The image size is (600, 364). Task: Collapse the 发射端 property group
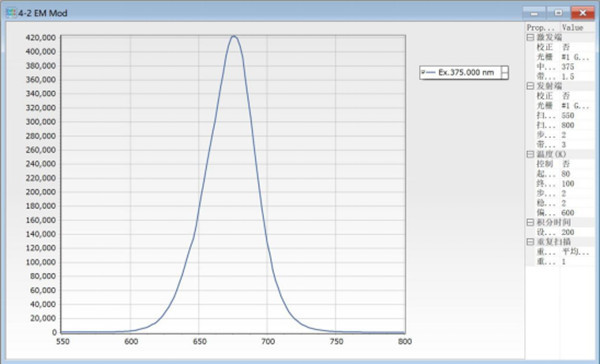pos(530,86)
